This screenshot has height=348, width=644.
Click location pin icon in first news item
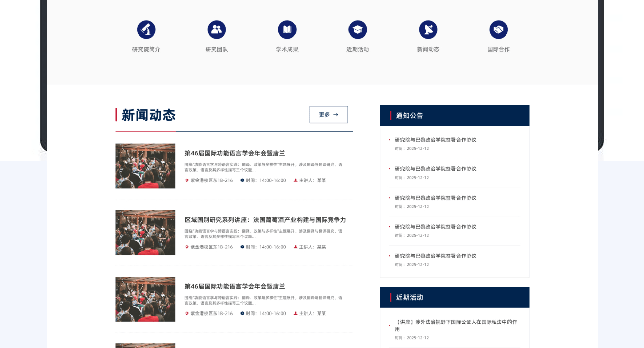point(187,180)
